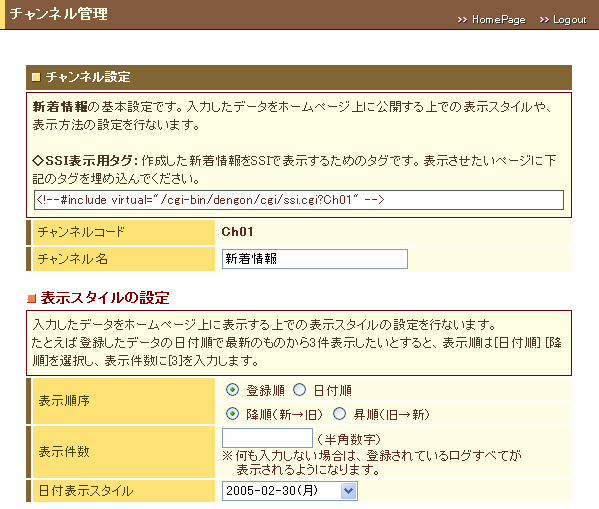Screen dimensions: 599x509
Task: Select the 日付順 radio button
Action: [x=300, y=390]
